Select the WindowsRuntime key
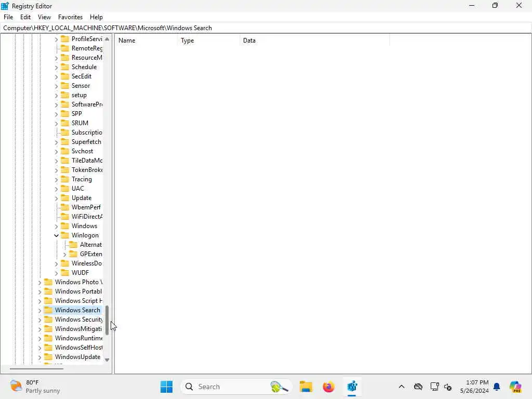532x399 pixels. click(x=79, y=338)
